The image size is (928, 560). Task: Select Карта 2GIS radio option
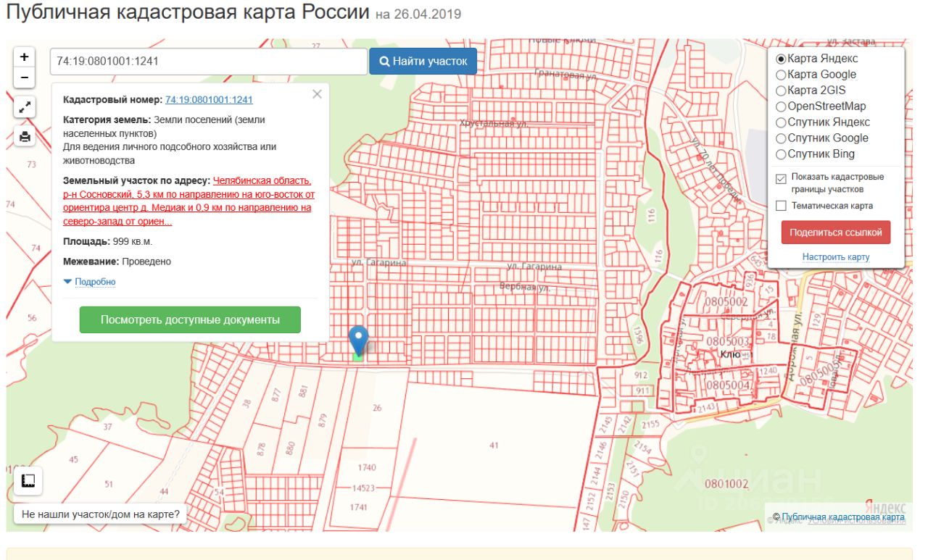click(x=781, y=91)
